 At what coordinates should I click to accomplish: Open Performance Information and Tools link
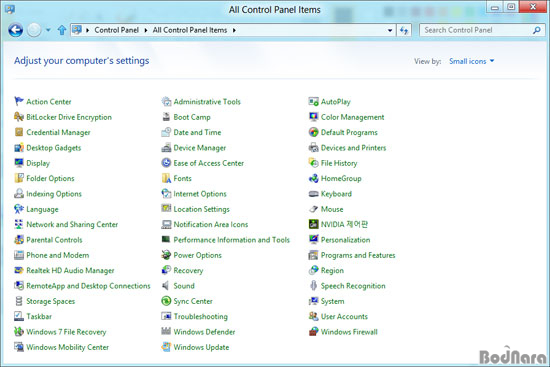[x=232, y=240]
